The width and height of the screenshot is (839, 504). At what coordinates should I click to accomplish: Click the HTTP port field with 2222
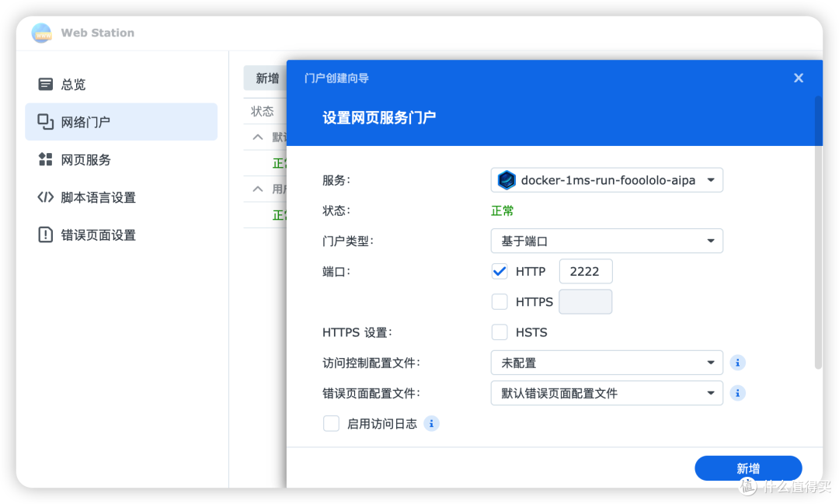click(586, 272)
